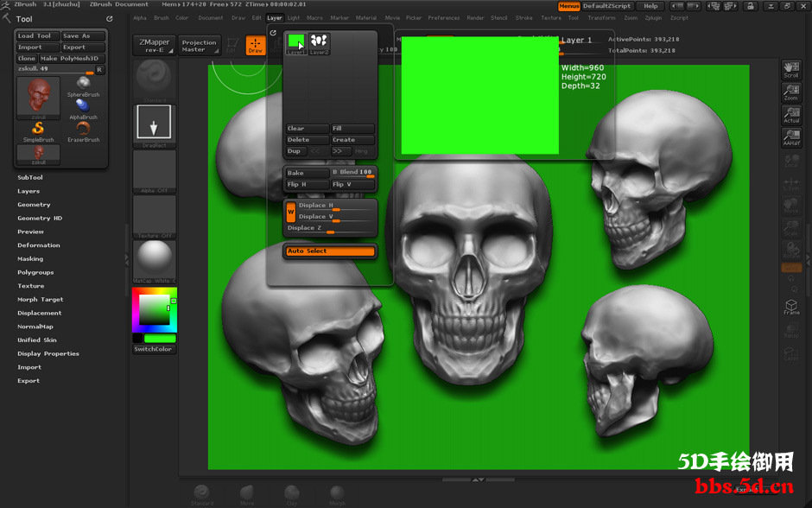Screen dimensions: 812x508
Task: Open the Transform menu
Action: [601, 18]
